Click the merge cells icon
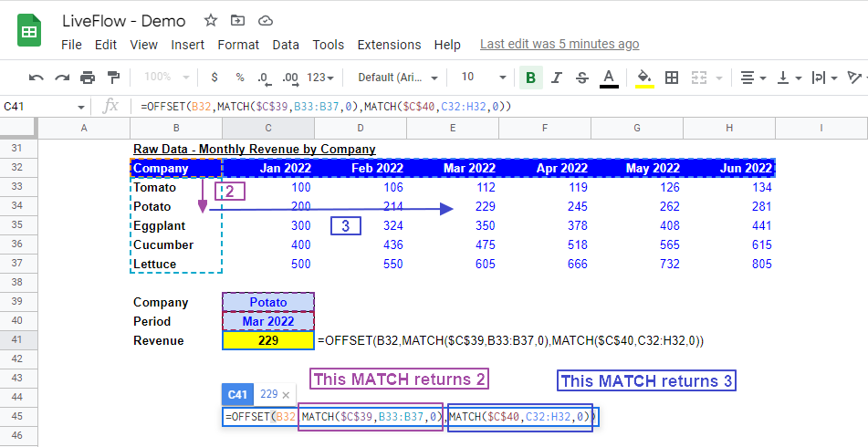The width and height of the screenshot is (868, 447). pyautogui.click(x=699, y=78)
